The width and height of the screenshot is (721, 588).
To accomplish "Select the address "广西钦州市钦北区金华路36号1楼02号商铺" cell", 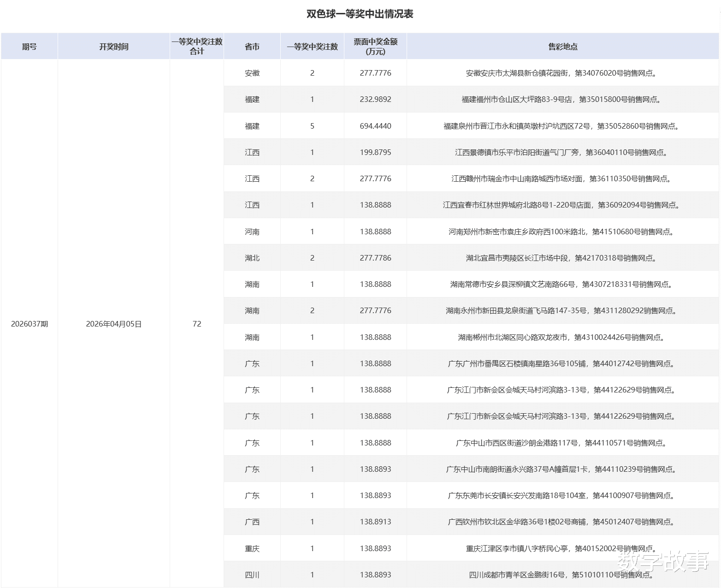I will tap(563, 522).
